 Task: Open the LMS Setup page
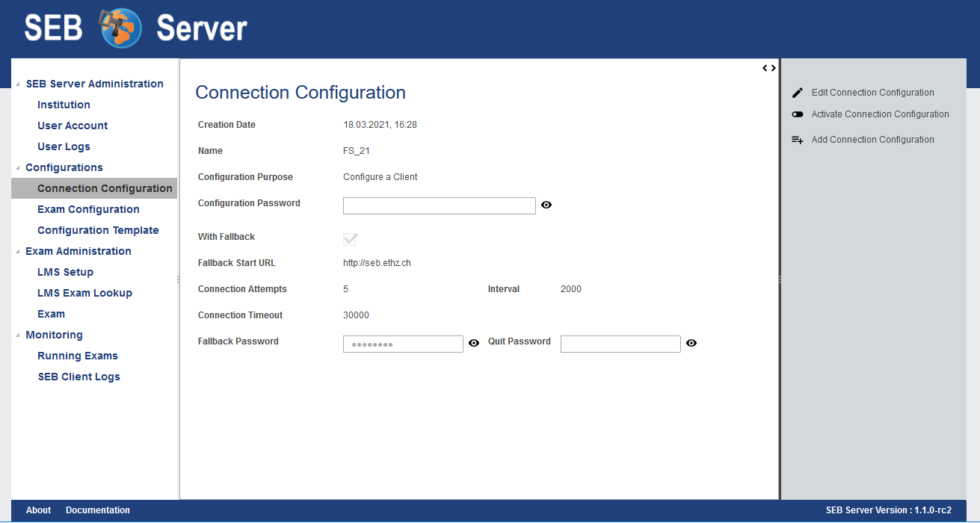(x=65, y=272)
